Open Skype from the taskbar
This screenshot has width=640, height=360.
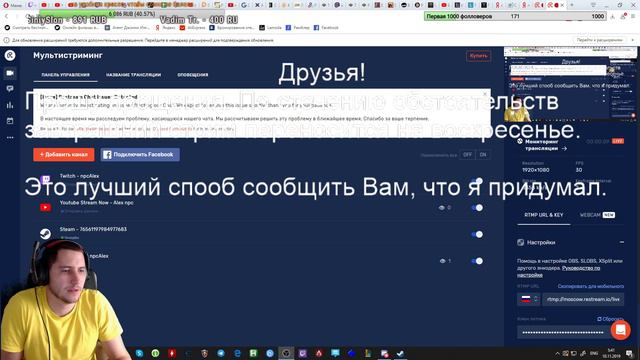pos(140,353)
